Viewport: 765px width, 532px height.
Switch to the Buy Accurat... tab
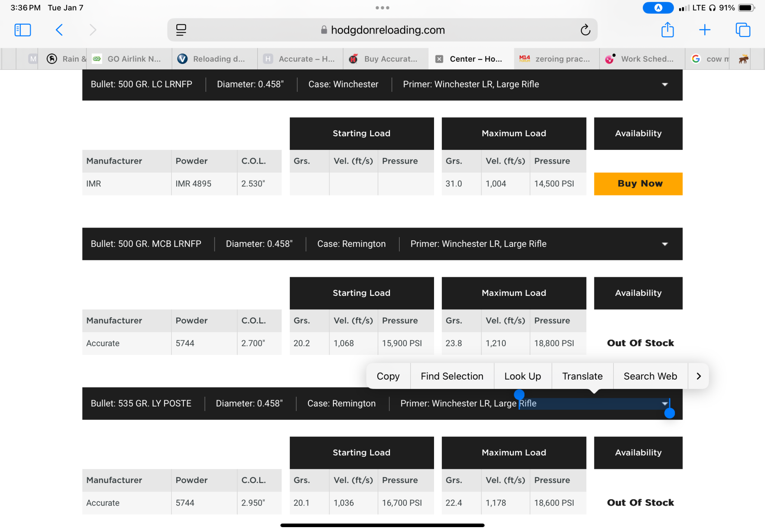386,59
